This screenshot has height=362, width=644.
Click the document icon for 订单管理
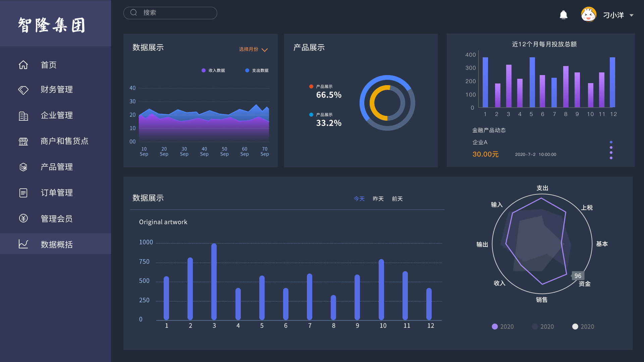23,193
